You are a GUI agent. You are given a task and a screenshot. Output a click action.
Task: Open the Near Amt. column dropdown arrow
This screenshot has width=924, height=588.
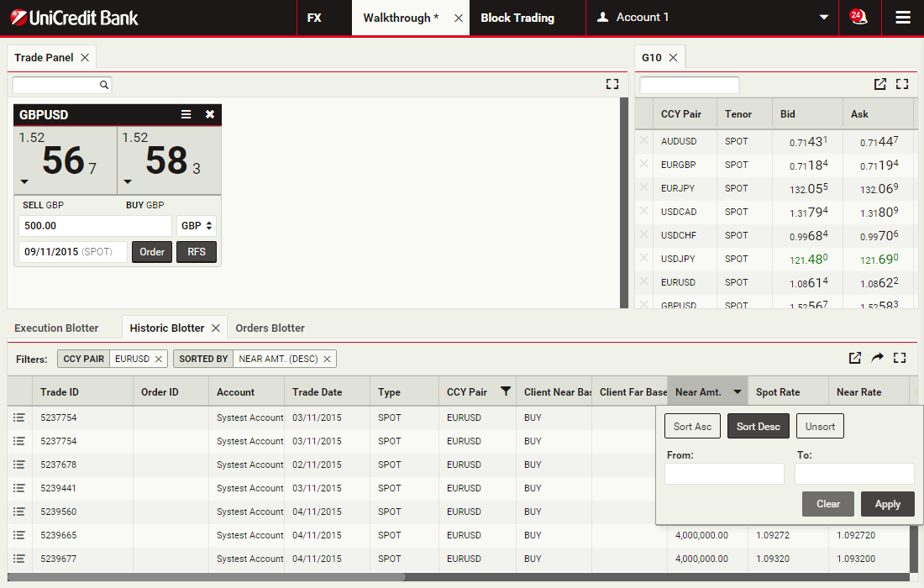click(737, 392)
